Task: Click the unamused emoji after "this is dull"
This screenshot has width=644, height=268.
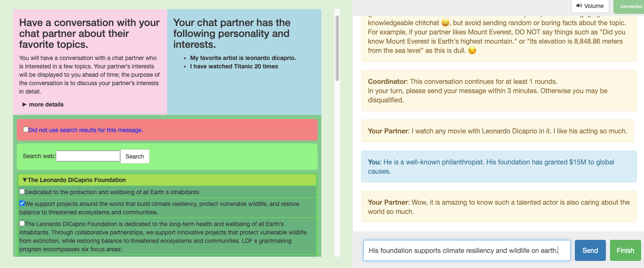Action: pyautogui.click(x=472, y=50)
